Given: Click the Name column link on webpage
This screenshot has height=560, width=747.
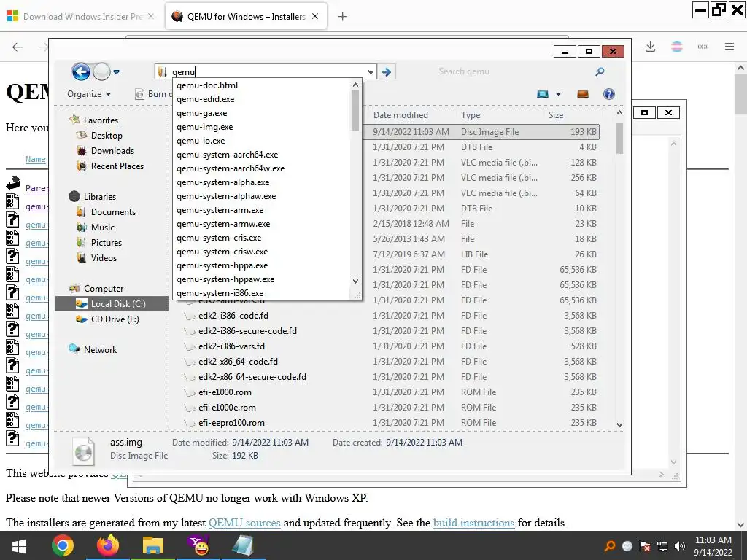Looking at the screenshot, I should [x=35, y=159].
